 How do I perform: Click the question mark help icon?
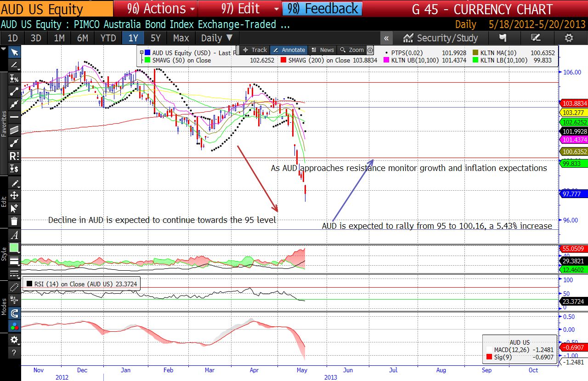[14, 353]
